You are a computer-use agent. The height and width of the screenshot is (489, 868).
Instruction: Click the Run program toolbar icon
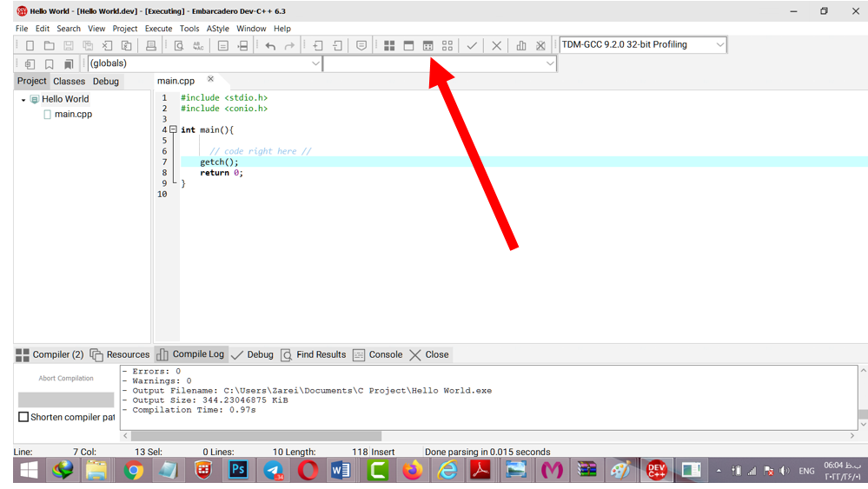coord(408,45)
